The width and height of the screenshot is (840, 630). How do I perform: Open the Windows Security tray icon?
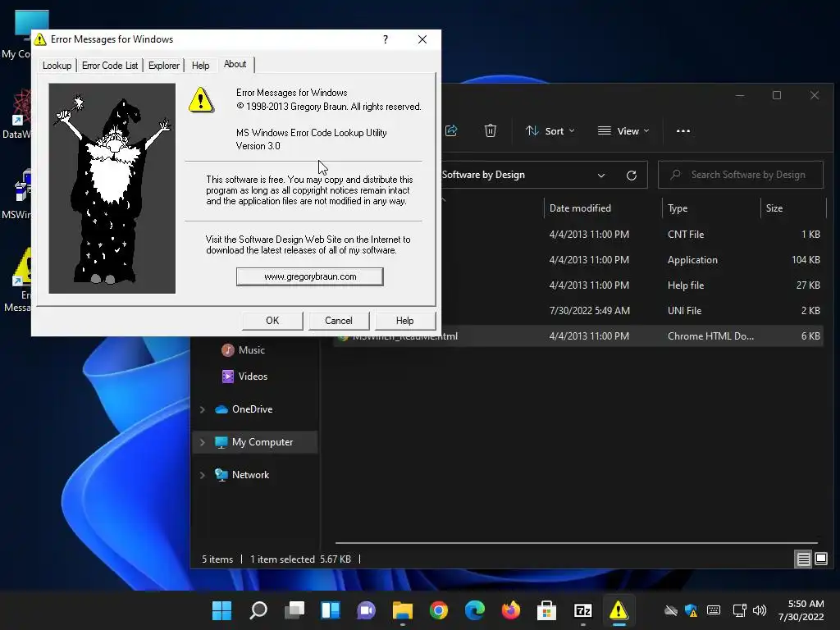pyautogui.click(x=692, y=610)
